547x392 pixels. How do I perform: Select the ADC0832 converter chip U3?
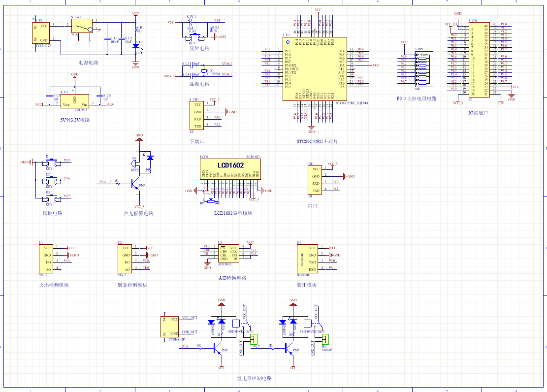point(228,253)
